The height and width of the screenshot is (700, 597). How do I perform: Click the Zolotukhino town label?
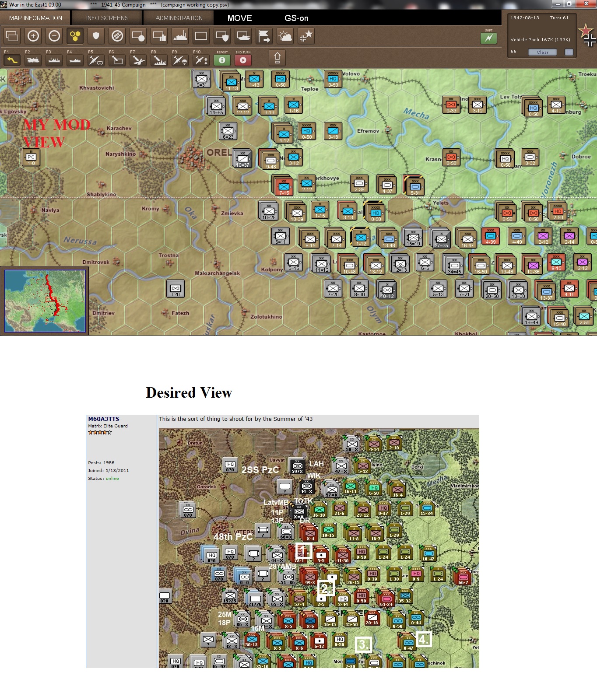266,317
